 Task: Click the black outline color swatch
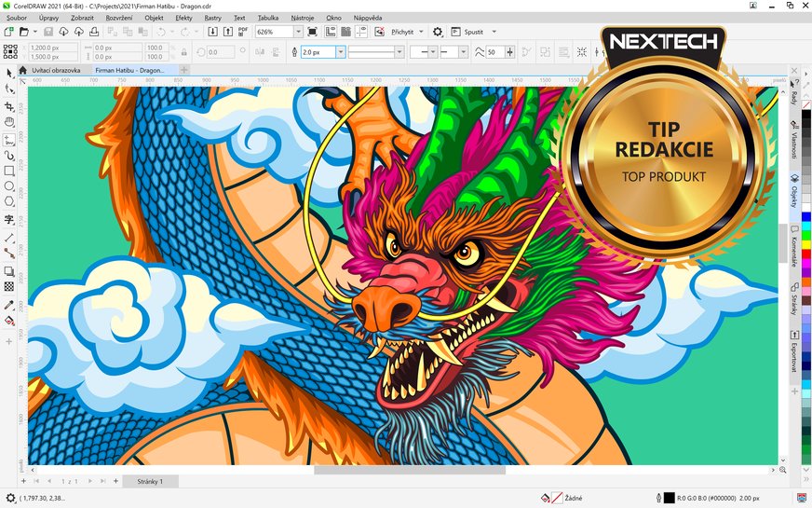(x=668, y=499)
